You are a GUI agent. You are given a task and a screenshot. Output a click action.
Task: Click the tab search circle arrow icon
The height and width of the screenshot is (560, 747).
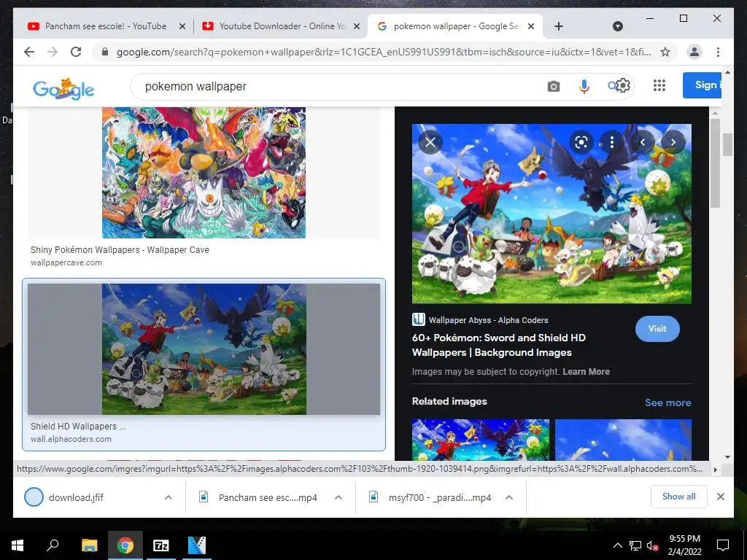click(618, 26)
